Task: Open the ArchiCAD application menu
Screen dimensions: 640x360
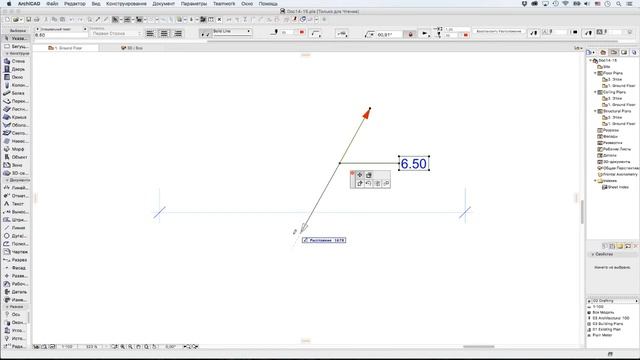Action: point(29,4)
